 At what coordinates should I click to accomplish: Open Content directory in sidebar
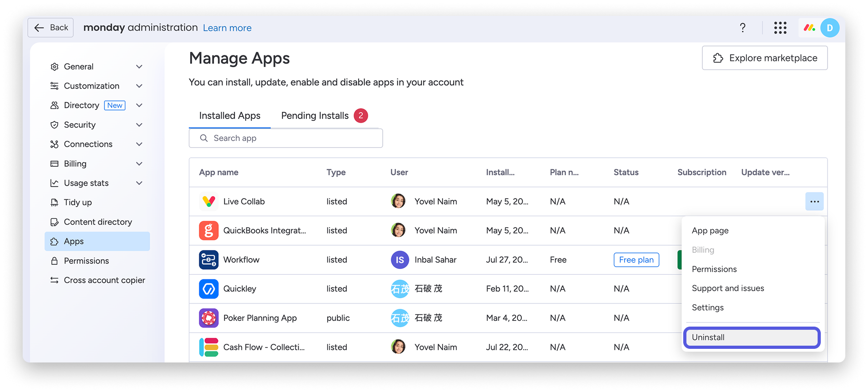97,222
